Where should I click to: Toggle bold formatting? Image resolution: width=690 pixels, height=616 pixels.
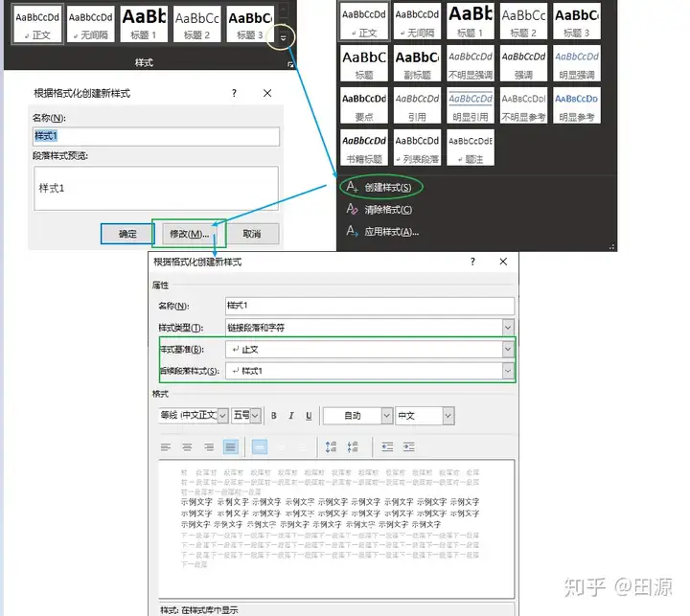pyautogui.click(x=274, y=416)
